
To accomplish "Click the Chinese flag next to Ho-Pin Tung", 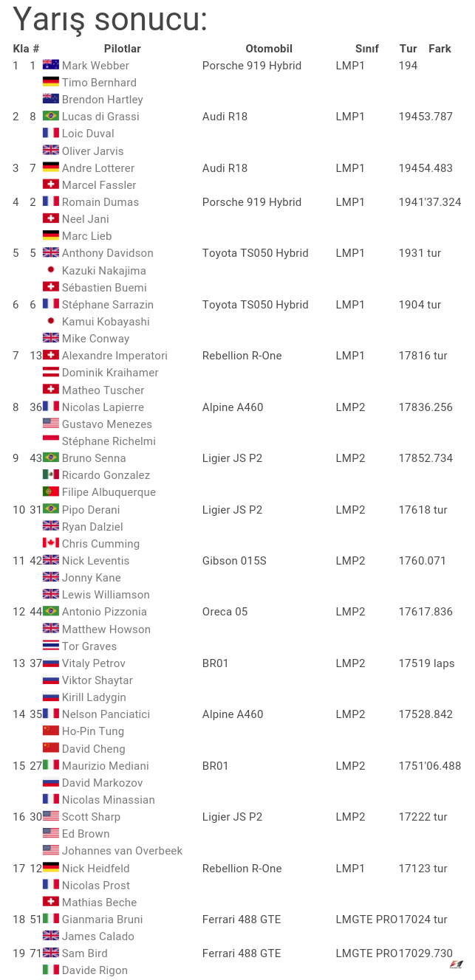I will (x=50, y=731).
